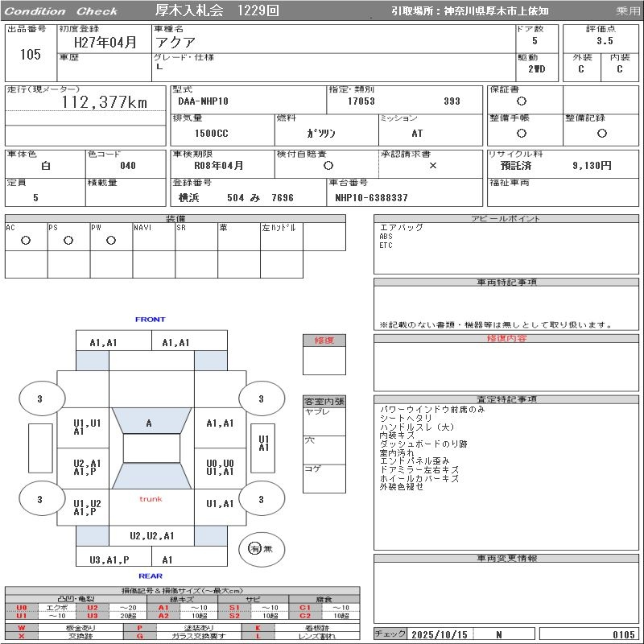Screen dimensions: 644x644
Task: Select the red 修復 header label
Action: 324,341
